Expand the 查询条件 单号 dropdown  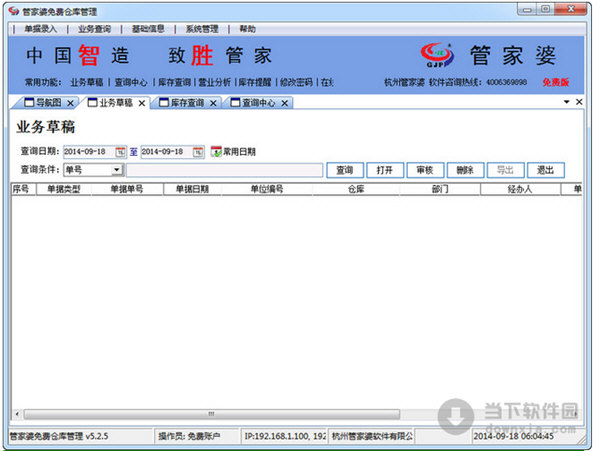pyautogui.click(x=117, y=169)
